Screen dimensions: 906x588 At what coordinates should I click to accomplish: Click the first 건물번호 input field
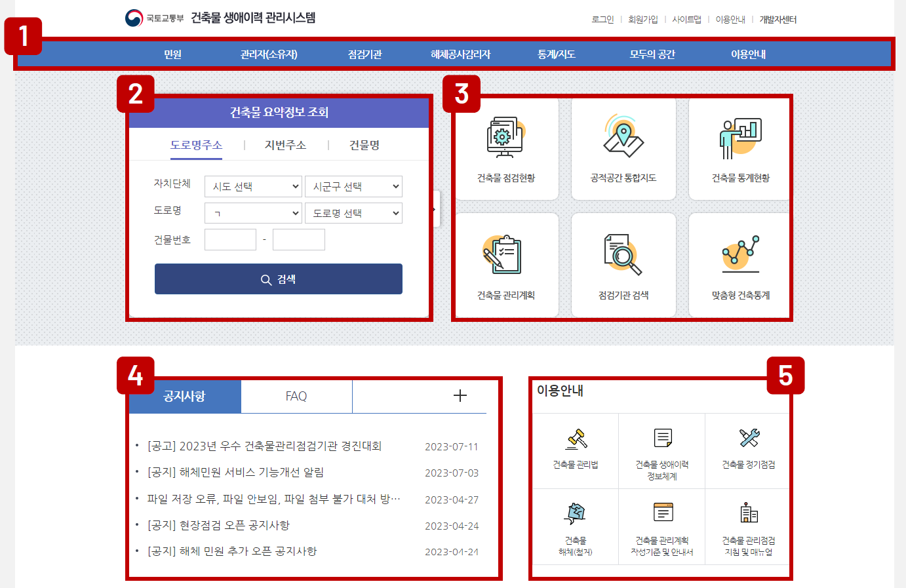(230, 239)
